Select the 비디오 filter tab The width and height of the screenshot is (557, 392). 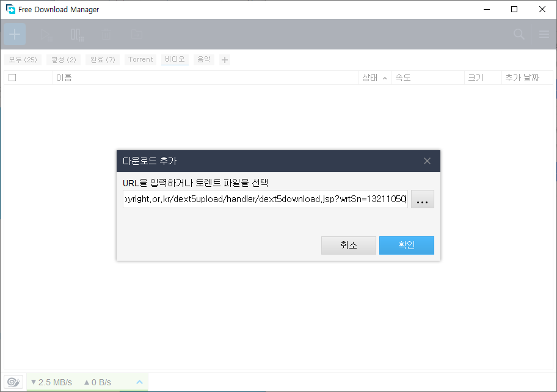pos(175,60)
